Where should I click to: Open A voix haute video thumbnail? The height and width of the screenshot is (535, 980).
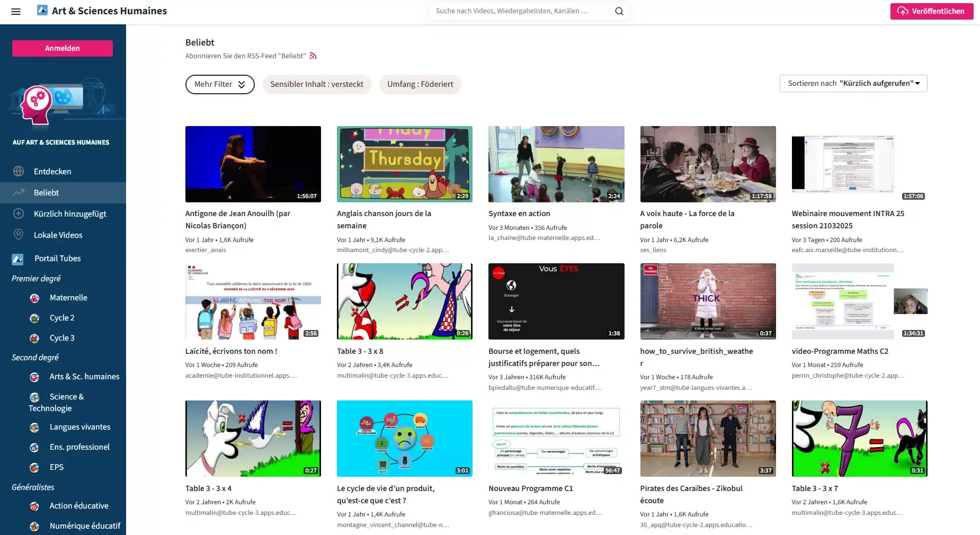(708, 164)
